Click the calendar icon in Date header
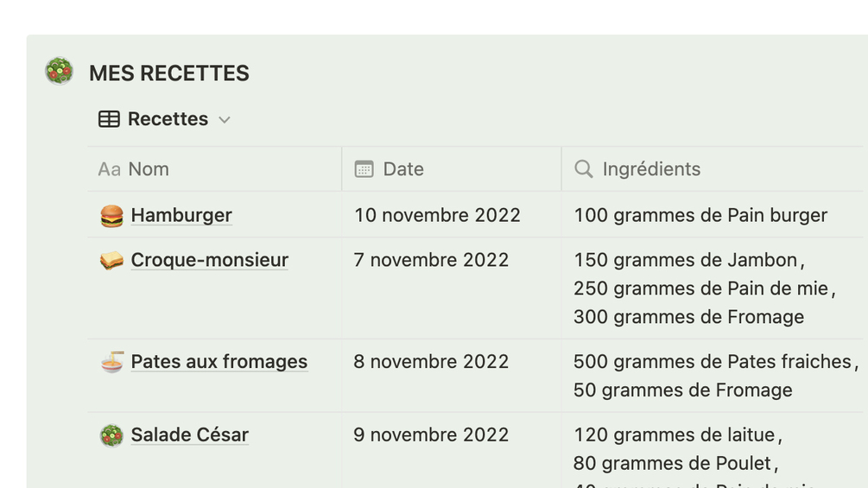The image size is (868, 488). click(x=364, y=169)
